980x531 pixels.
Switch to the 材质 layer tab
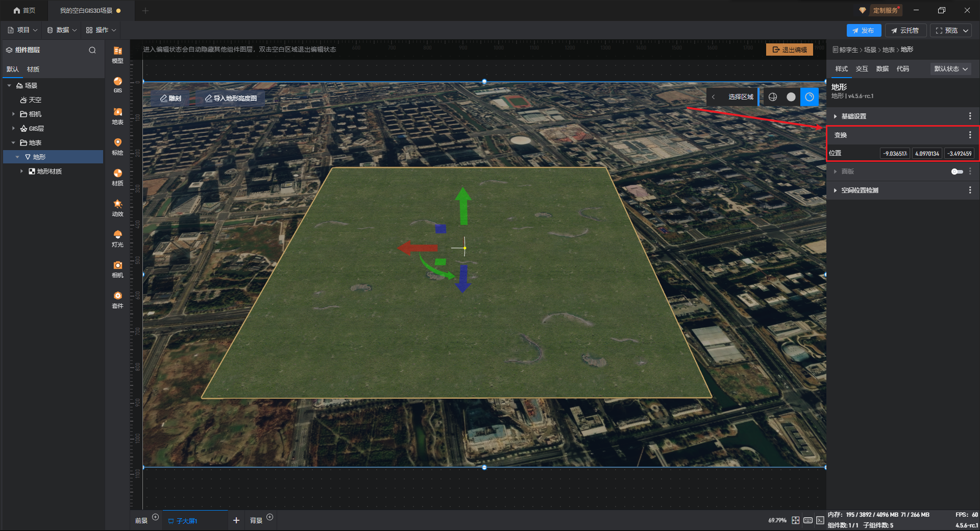pos(33,69)
